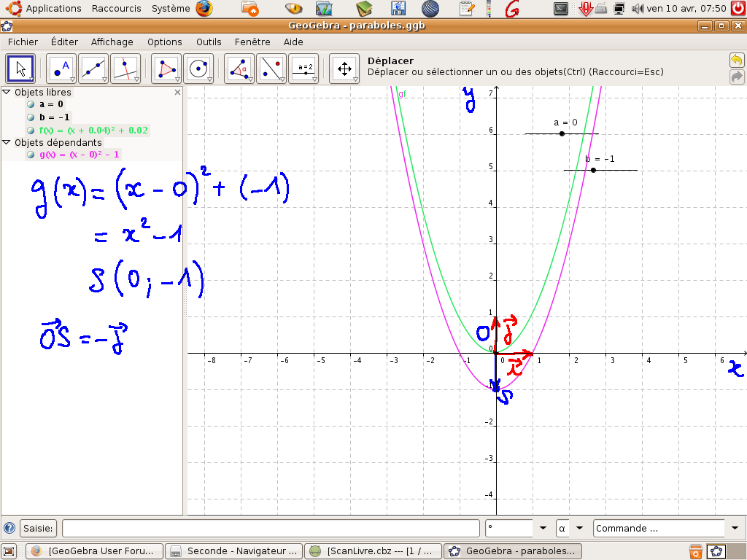Image resolution: width=747 pixels, height=560 pixels.
Task: Click the Undo arrow button
Action: (x=737, y=61)
